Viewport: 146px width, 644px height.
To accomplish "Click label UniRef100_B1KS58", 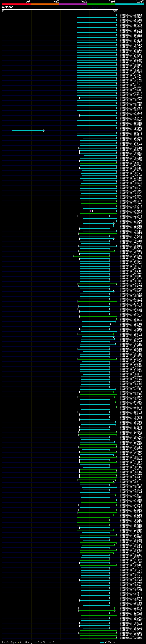I will (131, 299).
